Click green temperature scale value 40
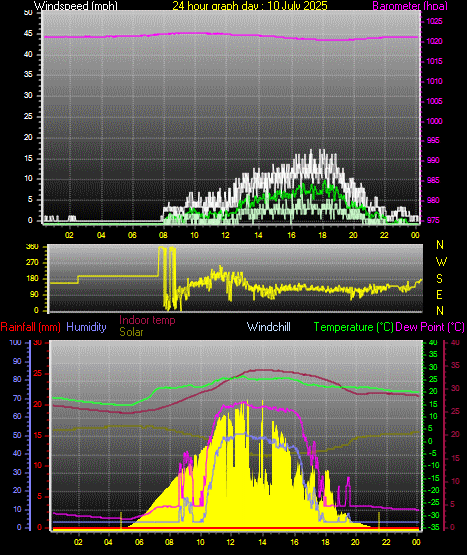The width and height of the screenshot is (467, 555). (x=433, y=343)
